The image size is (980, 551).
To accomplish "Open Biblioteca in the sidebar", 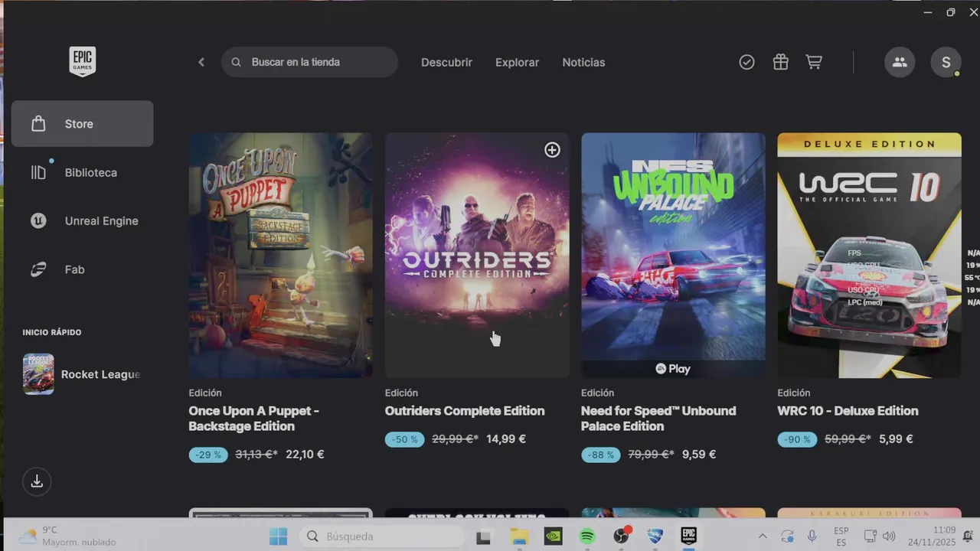I will [x=82, y=172].
